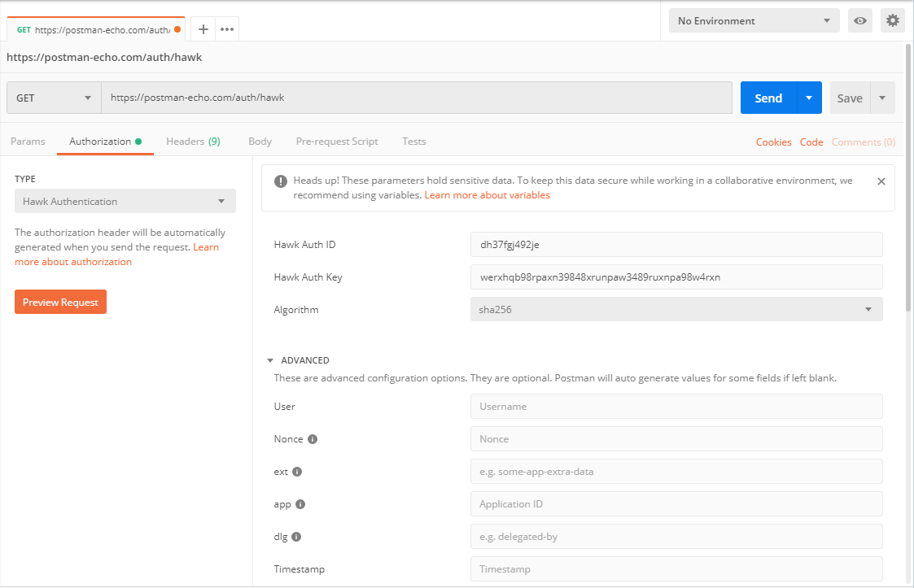Click the vertical scrollbar on the right
This screenshot has width=914, height=588.
[908, 178]
